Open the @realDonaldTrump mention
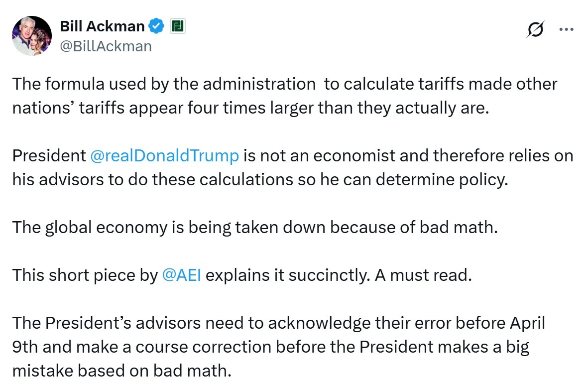 164,155
